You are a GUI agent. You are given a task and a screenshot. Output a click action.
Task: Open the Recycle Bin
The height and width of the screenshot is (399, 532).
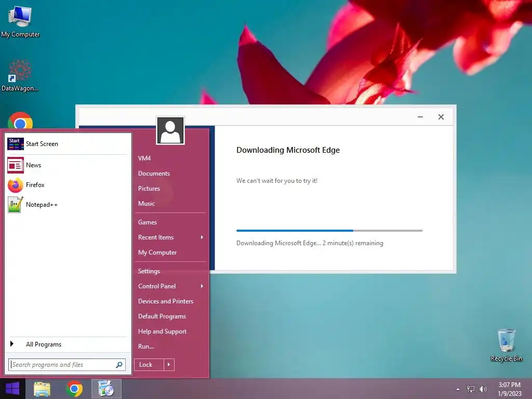coord(506,345)
